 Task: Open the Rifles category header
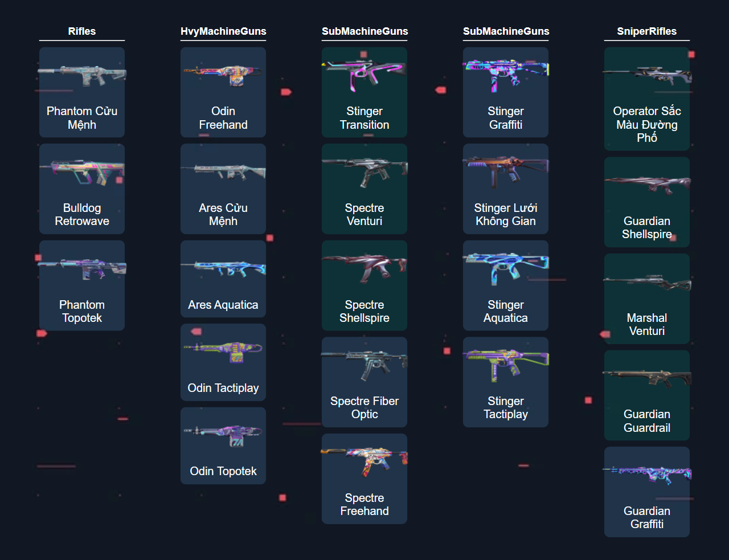[82, 31]
